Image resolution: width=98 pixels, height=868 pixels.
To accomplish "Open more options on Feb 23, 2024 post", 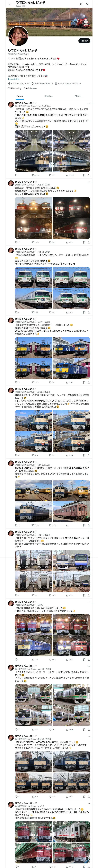I will coord(89,103).
